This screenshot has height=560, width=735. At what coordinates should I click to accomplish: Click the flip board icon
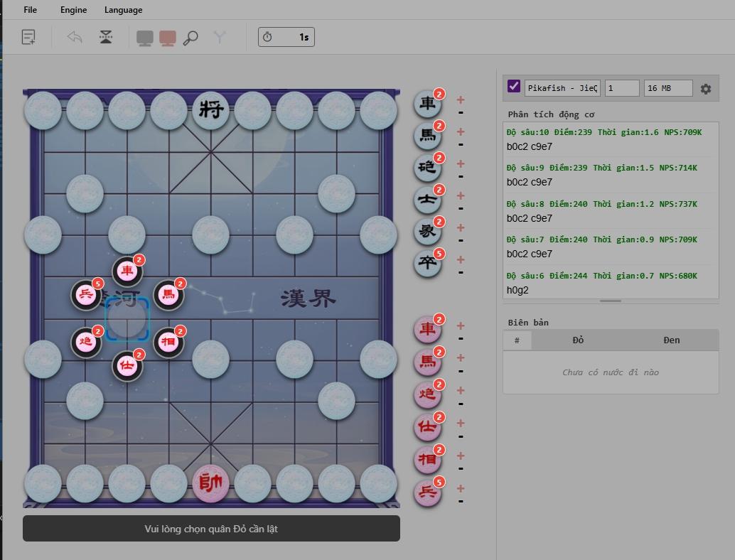tap(106, 37)
